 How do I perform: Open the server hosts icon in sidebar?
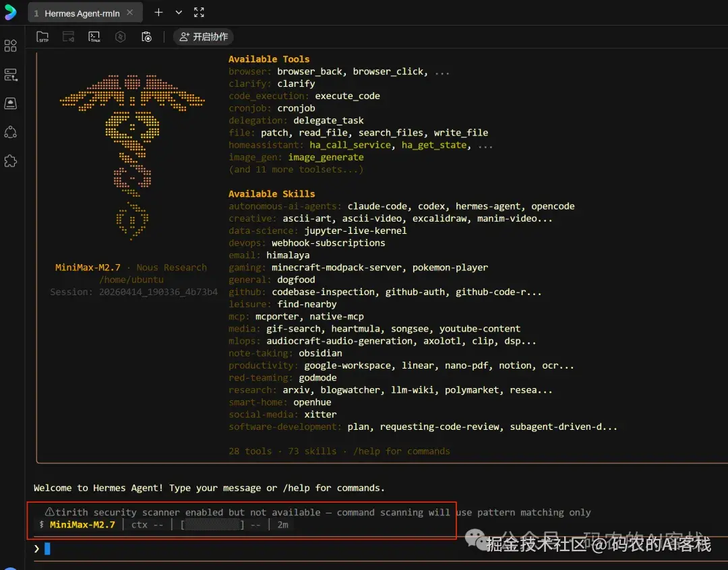click(11, 75)
